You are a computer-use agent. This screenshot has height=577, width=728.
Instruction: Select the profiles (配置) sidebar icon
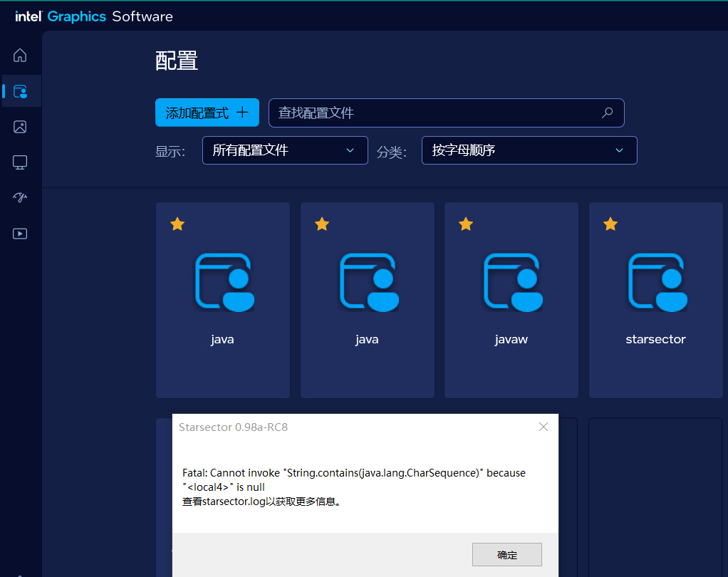point(20,91)
